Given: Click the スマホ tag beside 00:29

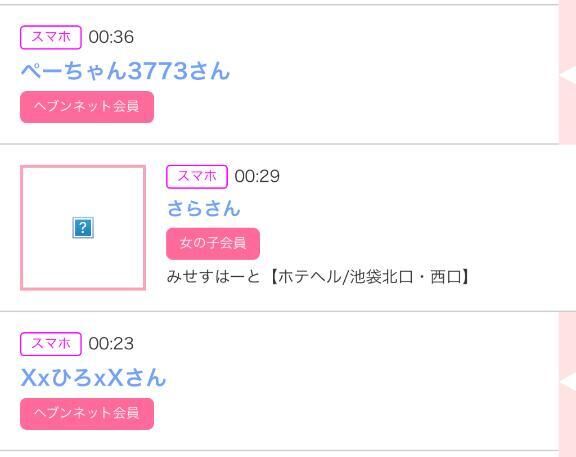Looking at the screenshot, I should (197, 177).
